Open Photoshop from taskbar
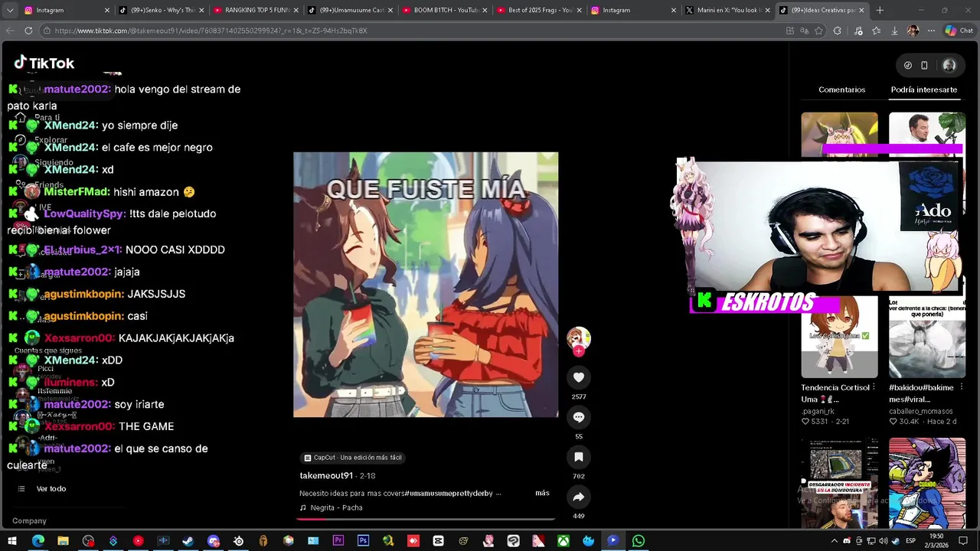Image resolution: width=980 pixels, height=551 pixels. pyautogui.click(x=363, y=541)
